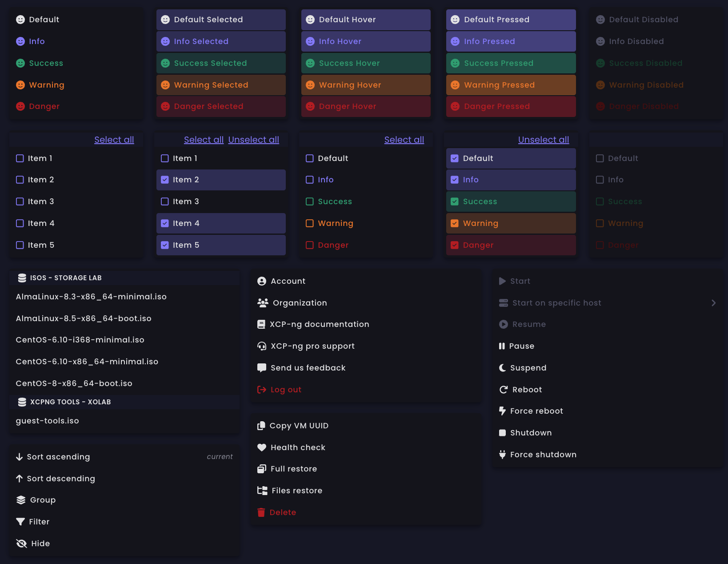728x564 pixels.
Task: Collapse the ISOS - STORAGE LAB group
Action: click(x=66, y=278)
